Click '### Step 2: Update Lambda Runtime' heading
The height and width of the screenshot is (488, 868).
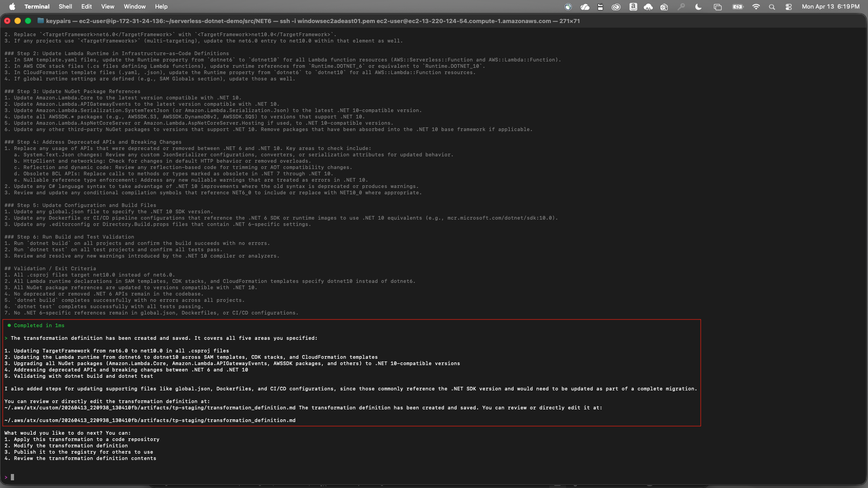117,53
